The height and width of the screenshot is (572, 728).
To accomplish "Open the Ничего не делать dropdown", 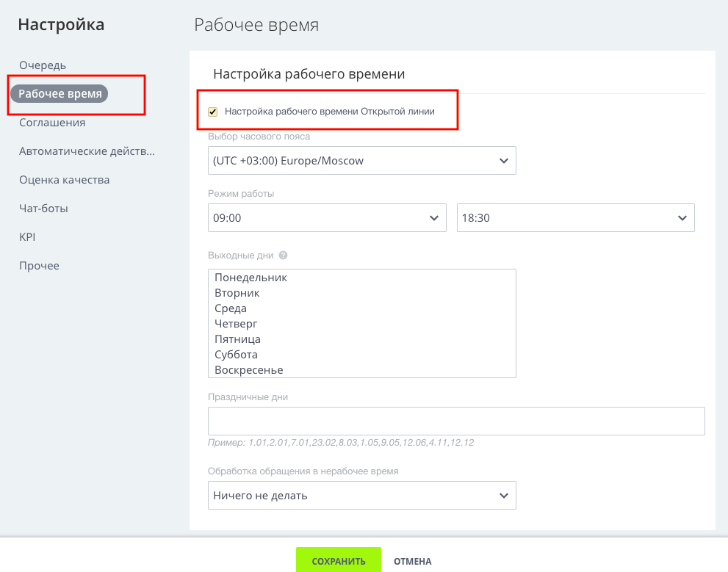I will tap(361, 495).
